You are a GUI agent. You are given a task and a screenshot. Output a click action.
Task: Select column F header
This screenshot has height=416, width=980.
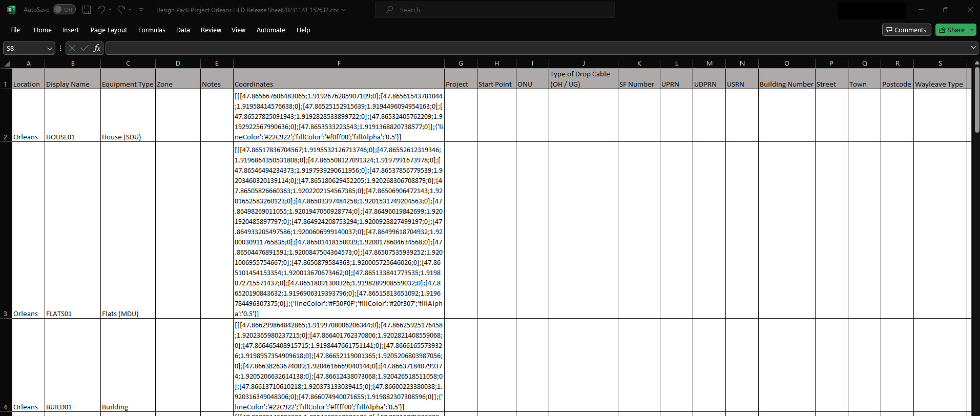point(339,64)
